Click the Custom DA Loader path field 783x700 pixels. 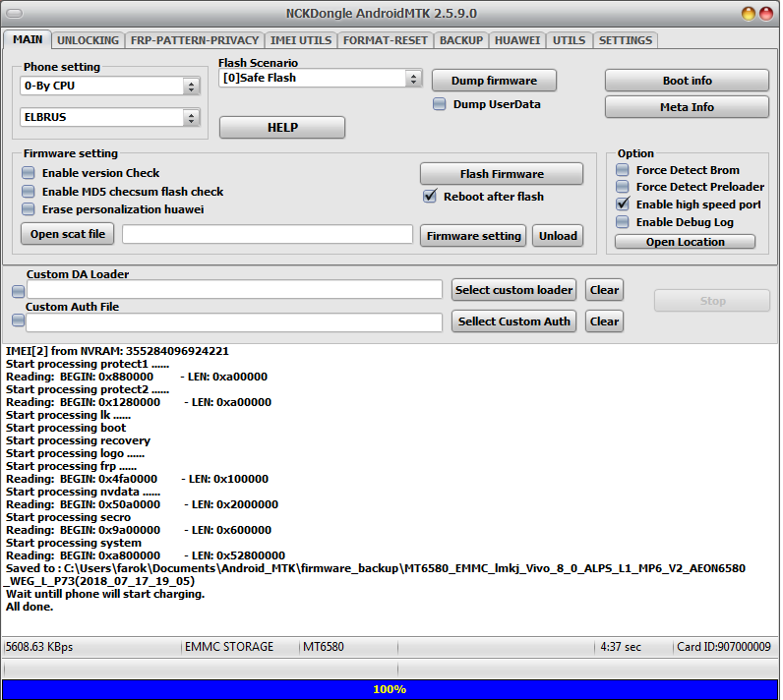235,289
